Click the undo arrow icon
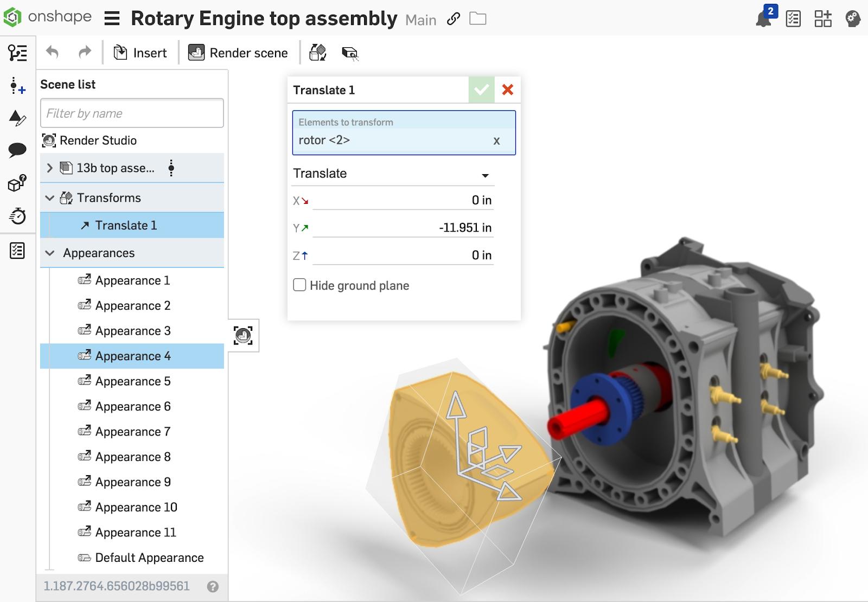The height and width of the screenshot is (602, 868). pos(52,53)
